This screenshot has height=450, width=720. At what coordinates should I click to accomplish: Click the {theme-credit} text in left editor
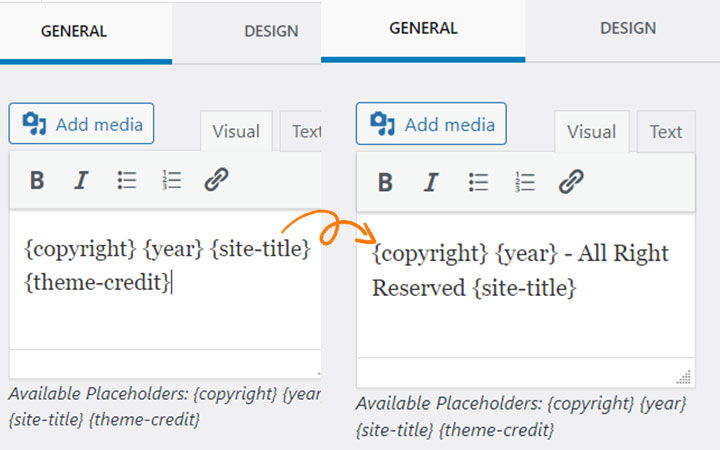(x=97, y=282)
